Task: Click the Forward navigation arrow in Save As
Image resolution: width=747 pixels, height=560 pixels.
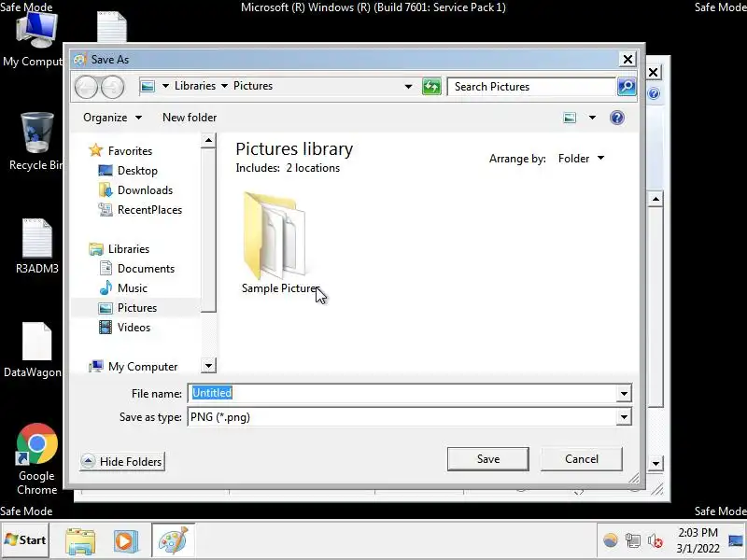Action: tap(113, 87)
